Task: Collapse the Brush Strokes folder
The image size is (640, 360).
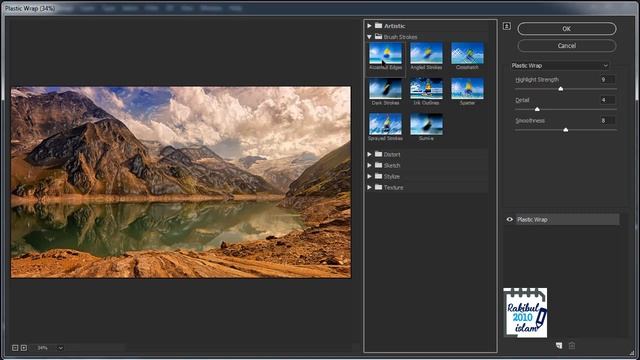Action: tap(369, 37)
